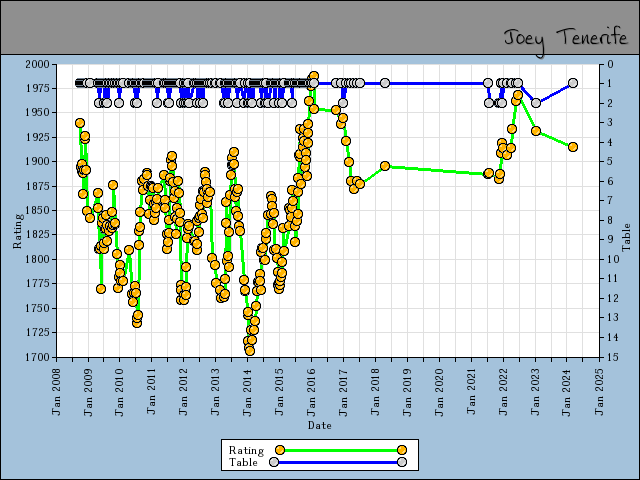640x480 pixels.
Task: Click the 1750 tick label on the Rating axis
Action: pos(37,308)
